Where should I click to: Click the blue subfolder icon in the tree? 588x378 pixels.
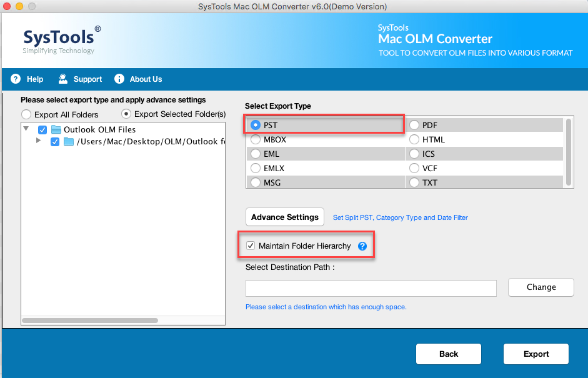pyautogui.click(x=69, y=142)
